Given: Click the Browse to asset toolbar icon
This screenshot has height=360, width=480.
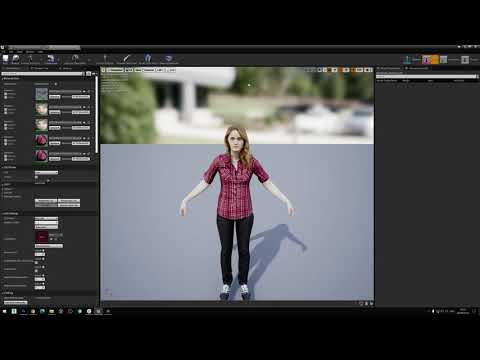Looking at the screenshot, I should (x=16, y=59).
